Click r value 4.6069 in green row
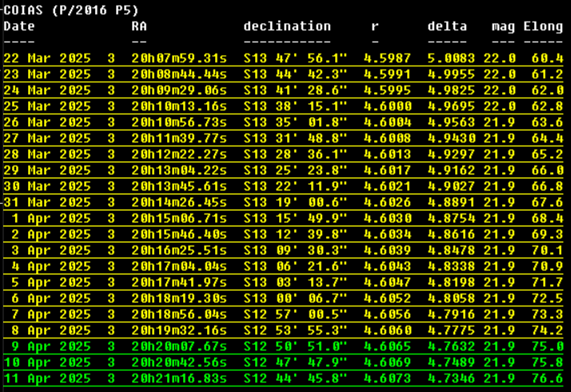 pos(387,362)
